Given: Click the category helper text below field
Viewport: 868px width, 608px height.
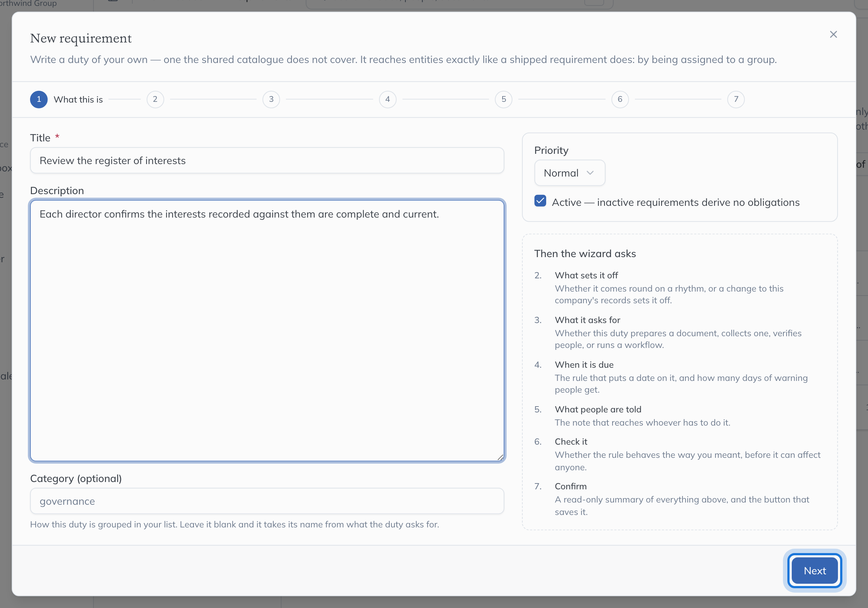Looking at the screenshot, I should [x=235, y=524].
